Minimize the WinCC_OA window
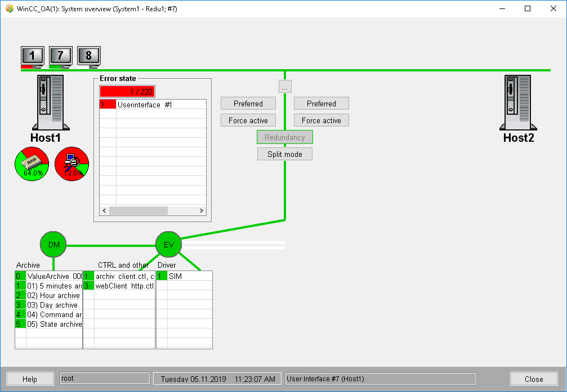 (x=502, y=8)
